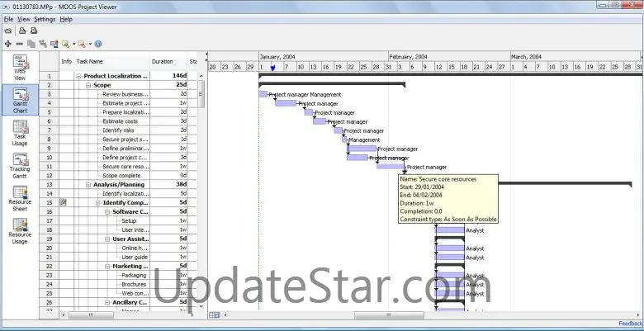The width and height of the screenshot is (644, 331).
Task: Click the resource screen toolbar icon
Action: tap(54, 44)
